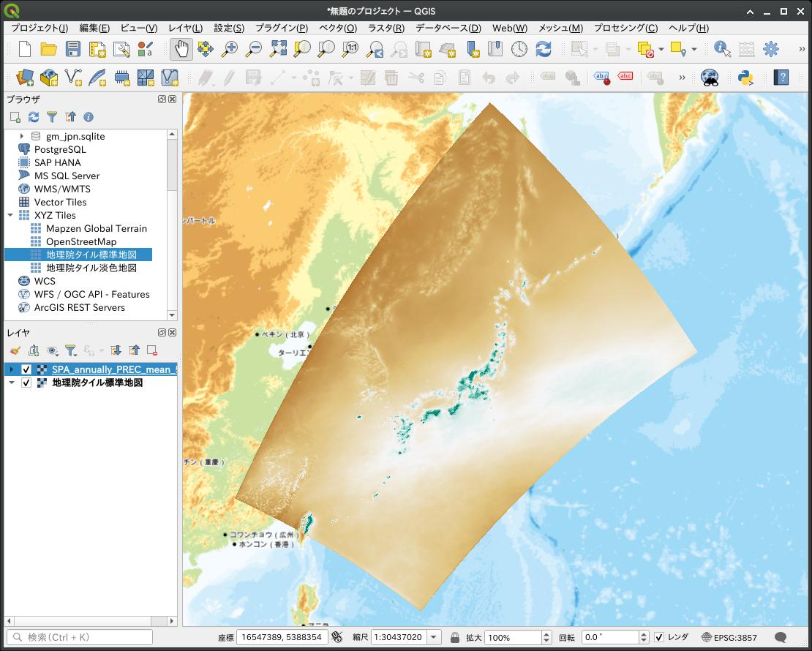Open the ラスタ menu
This screenshot has width=812, height=651.
(386, 28)
